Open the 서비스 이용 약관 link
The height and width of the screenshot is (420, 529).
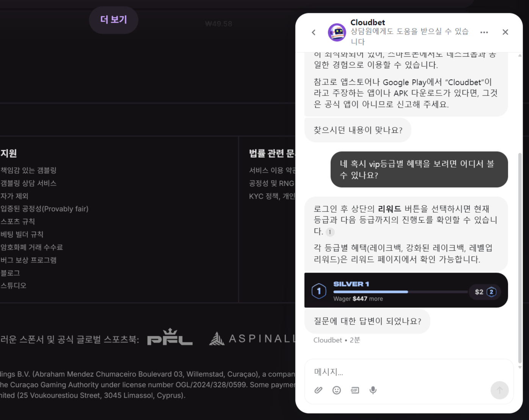272,170
